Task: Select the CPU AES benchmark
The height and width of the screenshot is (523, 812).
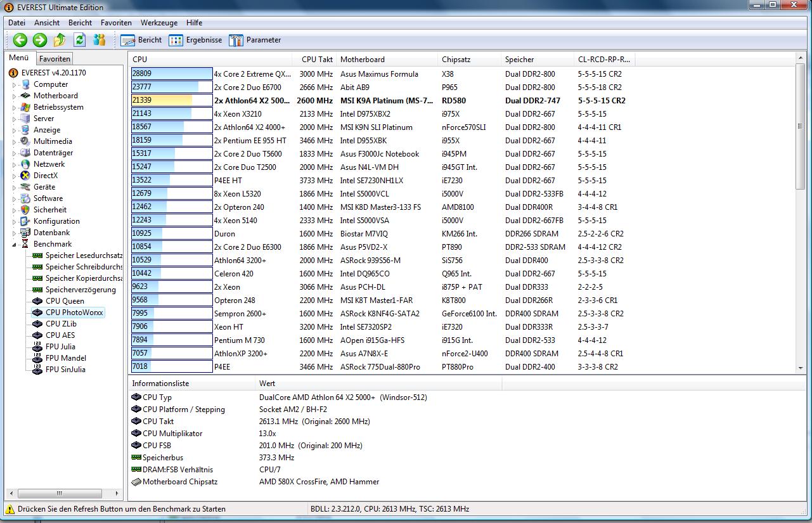Action: pyautogui.click(x=60, y=335)
